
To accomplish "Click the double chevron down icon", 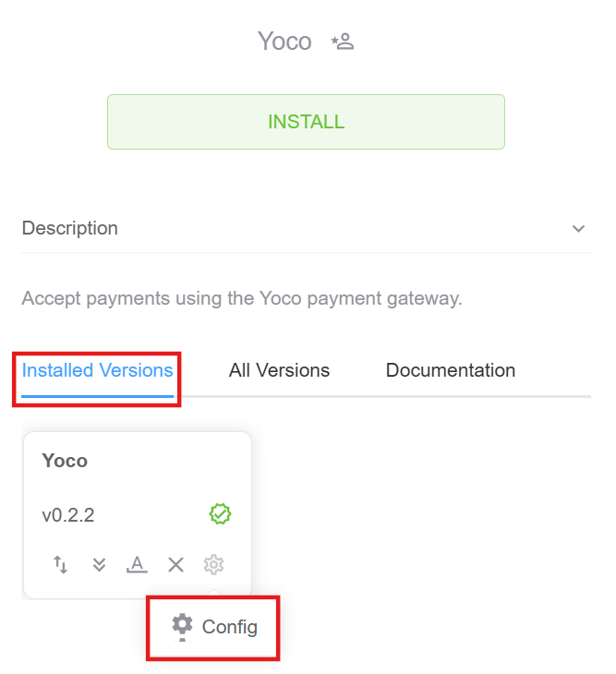I will pyautogui.click(x=100, y=564).
